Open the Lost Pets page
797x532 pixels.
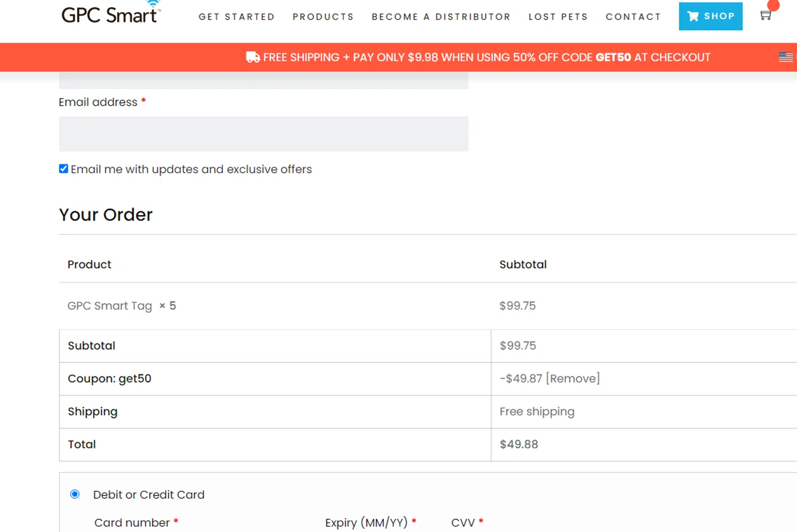click(x=558, y=17)
